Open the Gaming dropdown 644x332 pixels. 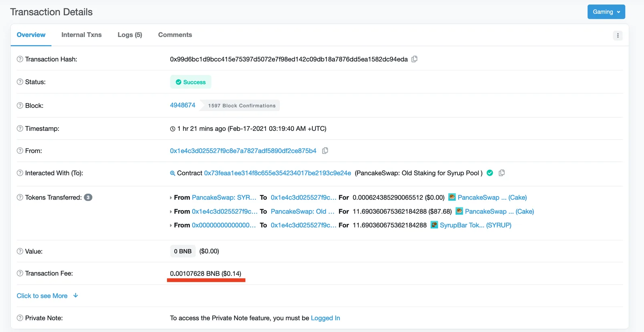pos(606,12)
